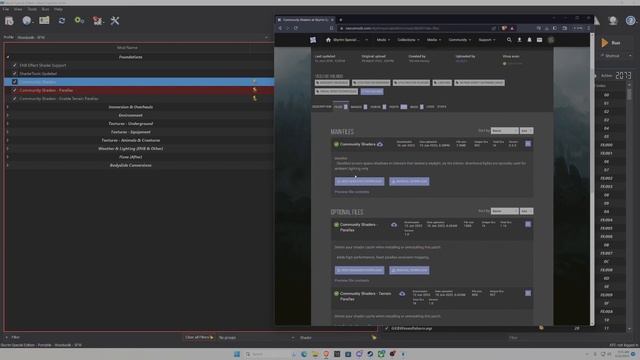Open the Tools menu
Image resolution: width=640 pixels, height=360 pixels.
32,9
